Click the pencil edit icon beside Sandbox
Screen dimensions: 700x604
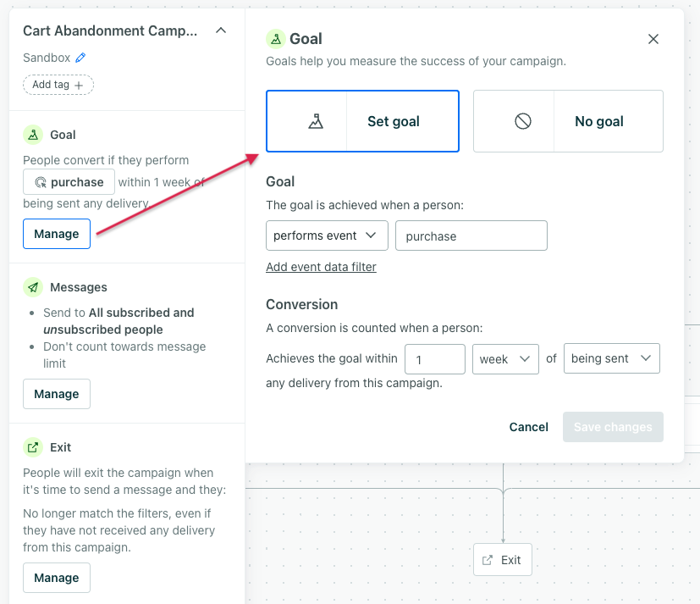81,58
